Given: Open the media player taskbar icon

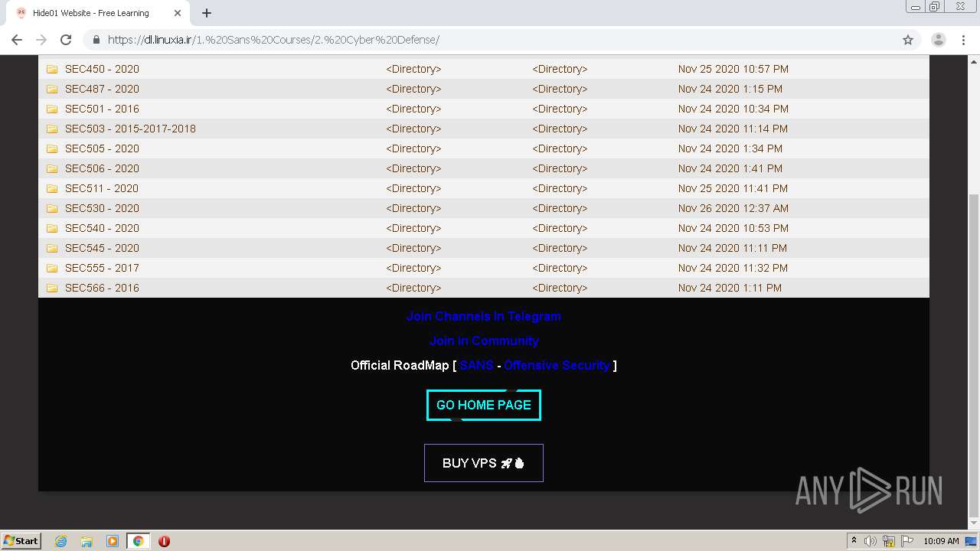Looking at the screenshot, I should [113, 541].
